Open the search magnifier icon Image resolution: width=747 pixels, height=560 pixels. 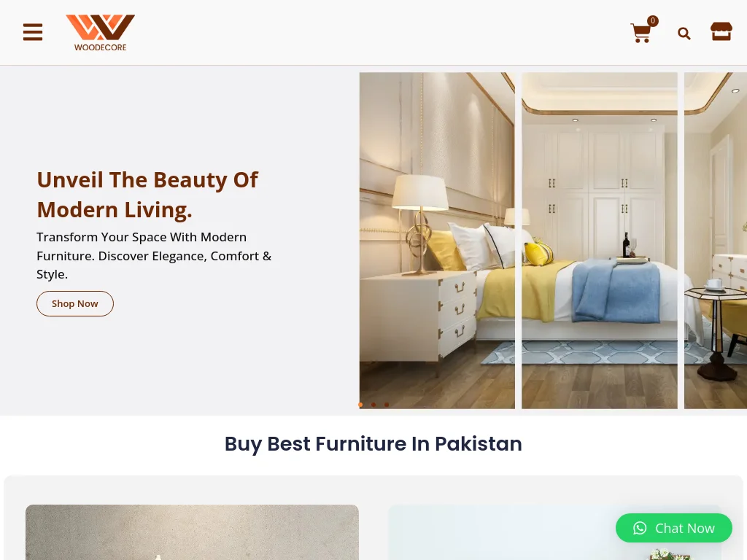pyautogui.click(x=684, y=34)
